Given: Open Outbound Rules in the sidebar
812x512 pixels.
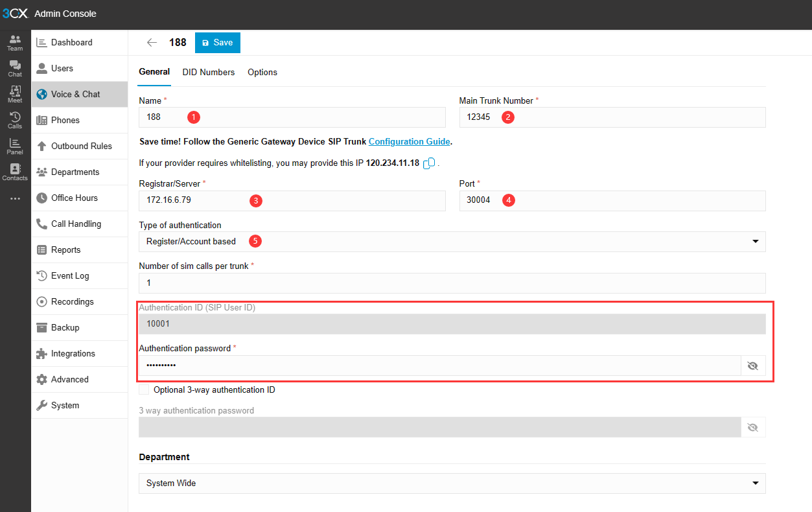Looking at the screenshot, I should pos(80,146).
